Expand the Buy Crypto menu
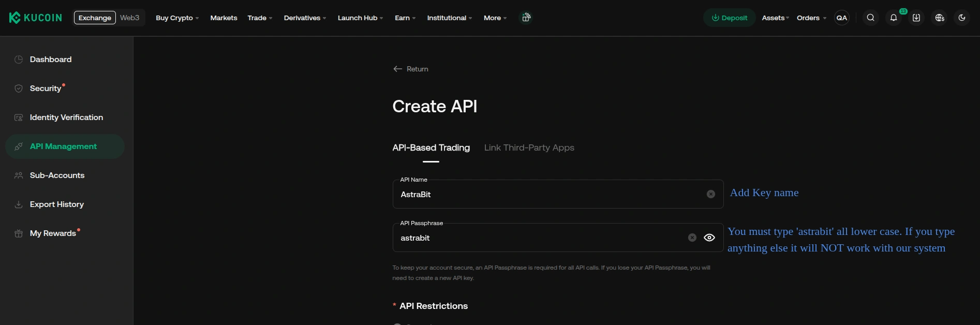The image size is (980, 325). click(x=177, y=18)
